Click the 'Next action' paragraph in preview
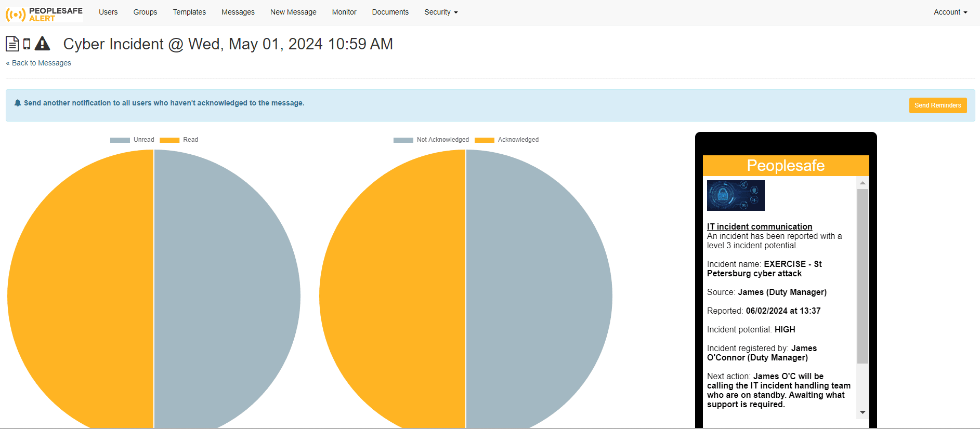The height and width of the screenshot is (429, 980). [x=779, y=390]
